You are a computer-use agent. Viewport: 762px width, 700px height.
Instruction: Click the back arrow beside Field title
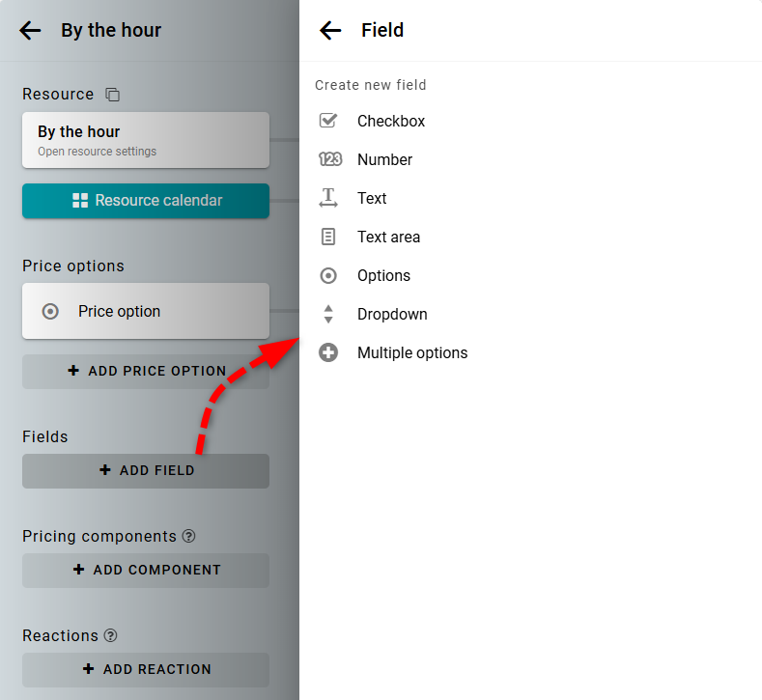(x=330, y=31)
